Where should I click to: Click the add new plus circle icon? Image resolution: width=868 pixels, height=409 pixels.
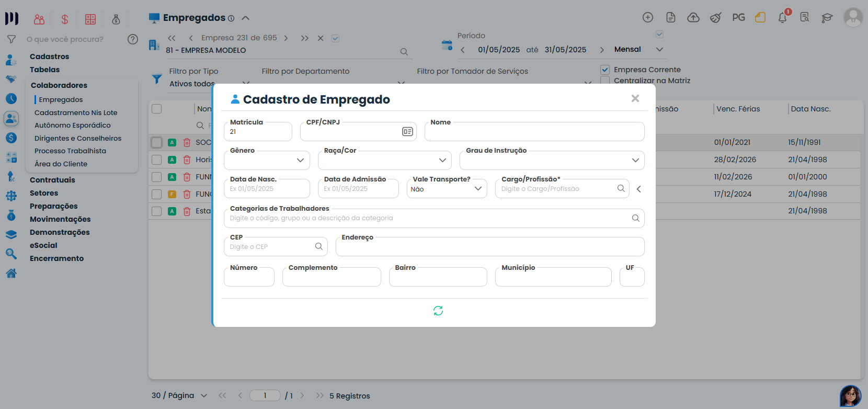tap(647, 18)
